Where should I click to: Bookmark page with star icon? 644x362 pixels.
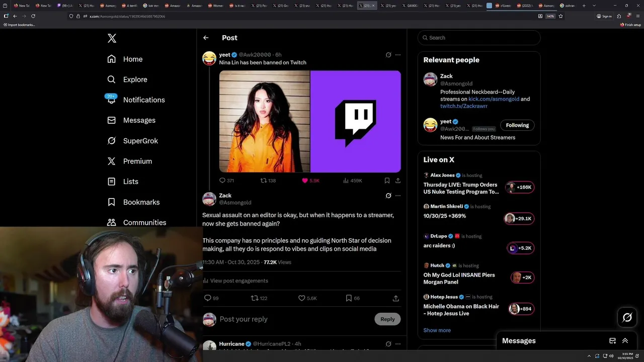[560, 16]
